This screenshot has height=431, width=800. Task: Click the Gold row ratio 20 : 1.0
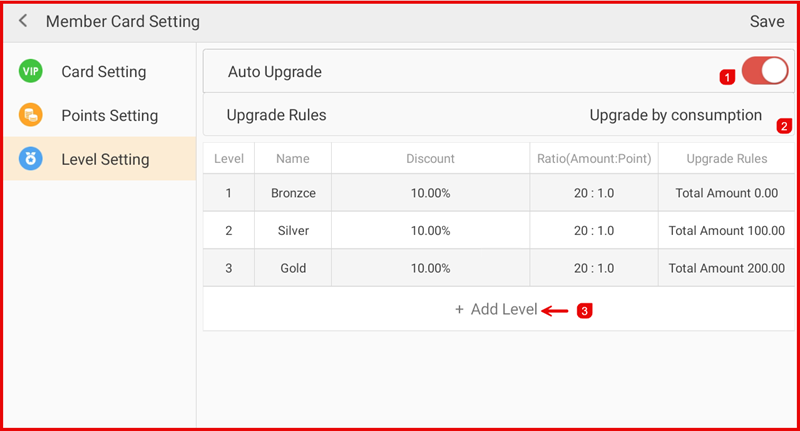coord(594,268)
